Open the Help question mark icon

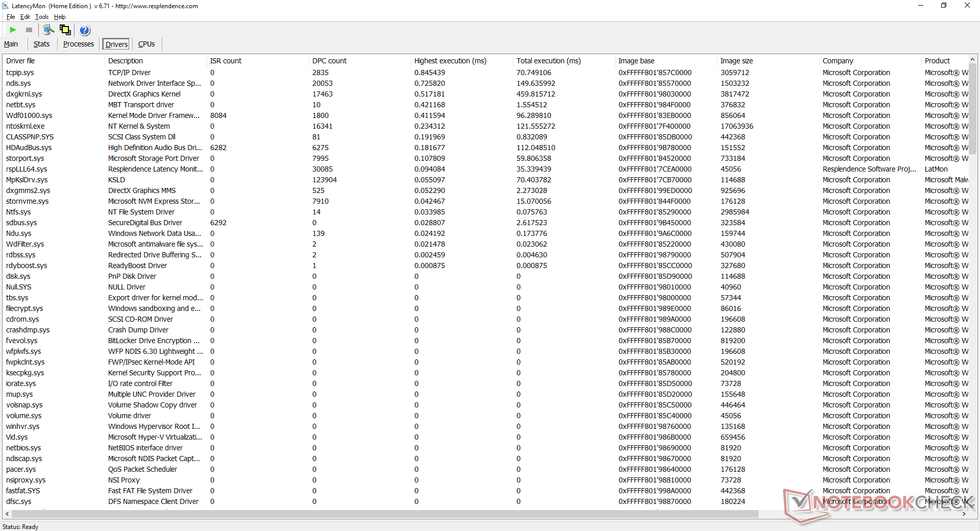click(x=85, y=30)
